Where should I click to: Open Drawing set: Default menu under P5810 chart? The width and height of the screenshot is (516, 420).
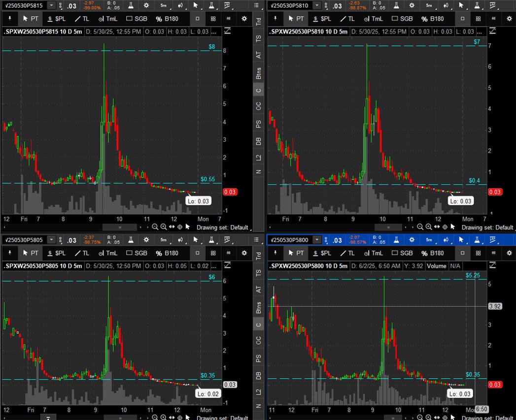pyautogui.click(x=487, y=227)
